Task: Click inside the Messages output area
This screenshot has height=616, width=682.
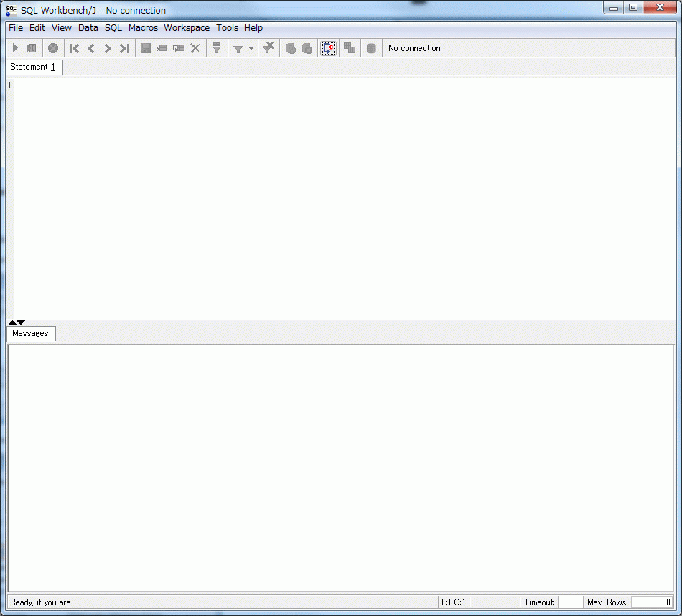Action: pyautogui.click(x=341, y=468)
